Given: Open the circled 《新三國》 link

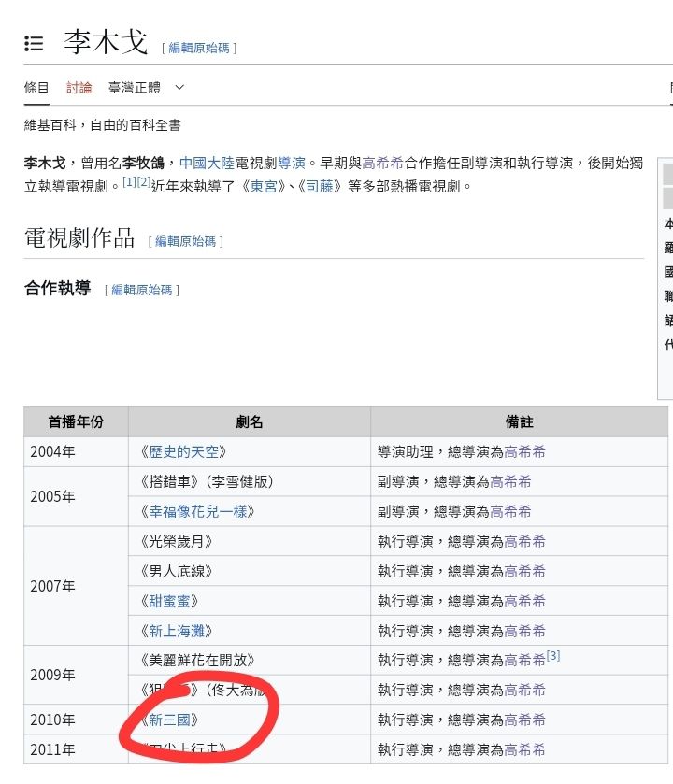Looking at the screenshot, I should tap(168, 720).
